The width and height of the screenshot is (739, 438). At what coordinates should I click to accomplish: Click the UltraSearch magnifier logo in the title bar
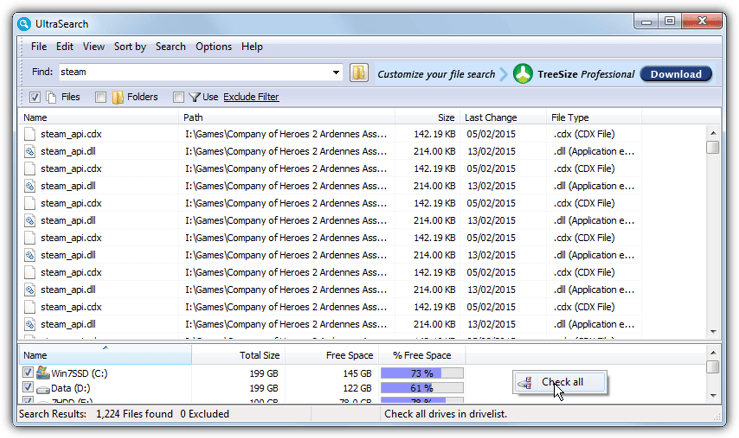[x=24, y=24]
